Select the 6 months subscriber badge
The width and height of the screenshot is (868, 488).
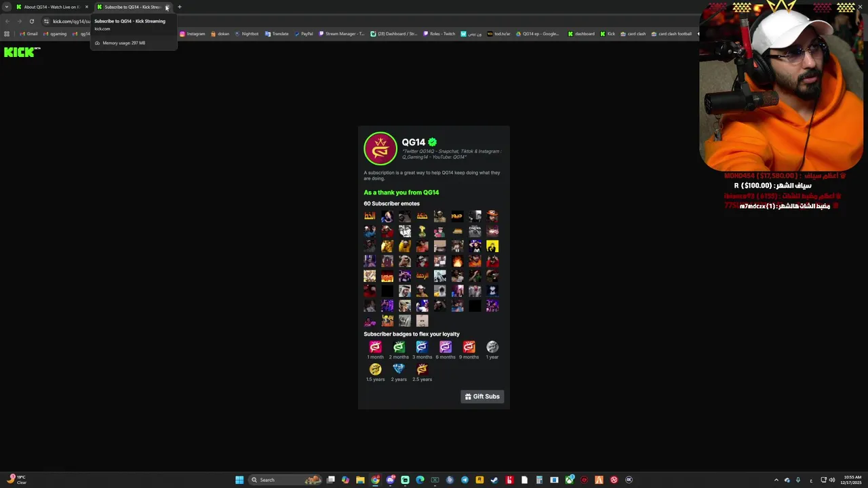[446, 347]
